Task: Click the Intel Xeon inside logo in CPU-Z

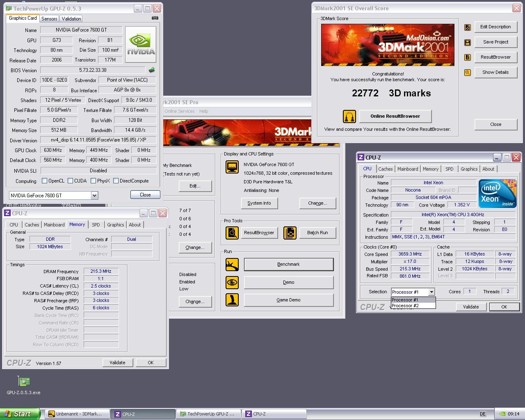Action: [x=498, y=194]
